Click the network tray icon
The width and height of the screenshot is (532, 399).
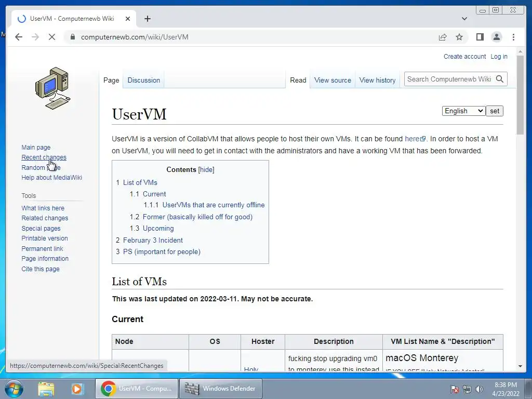click(x=467, y=389)
